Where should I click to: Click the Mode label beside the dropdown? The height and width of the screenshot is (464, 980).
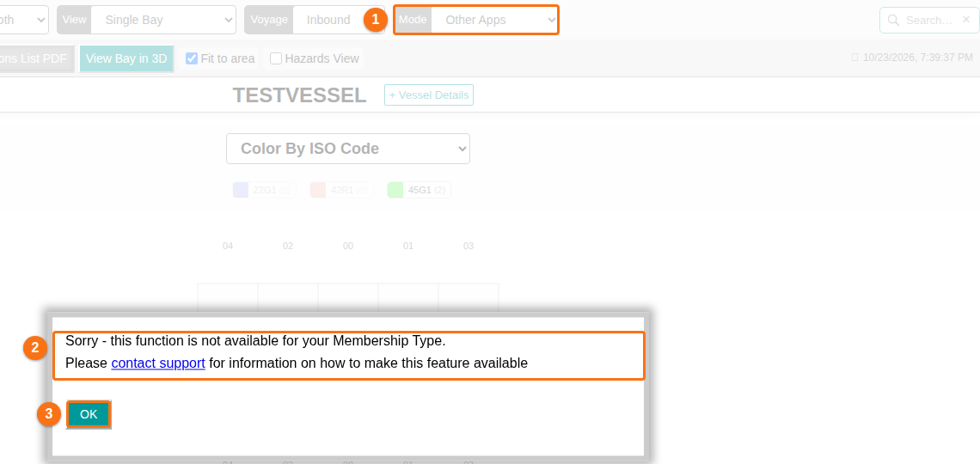[413, 20]
